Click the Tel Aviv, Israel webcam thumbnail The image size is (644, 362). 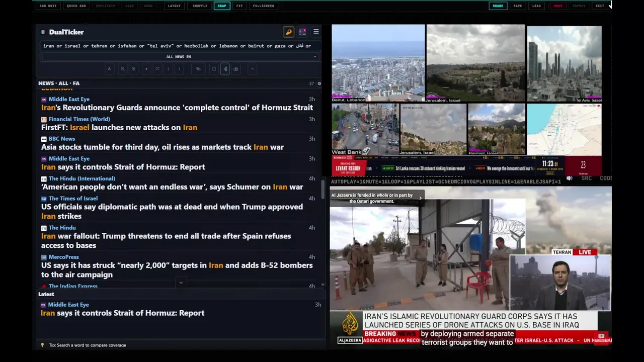click(x=564, y=64)
